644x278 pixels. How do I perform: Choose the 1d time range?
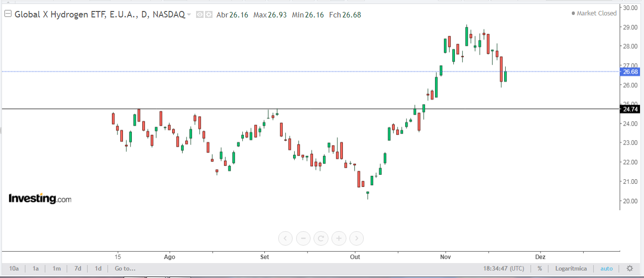coord(98,269)
